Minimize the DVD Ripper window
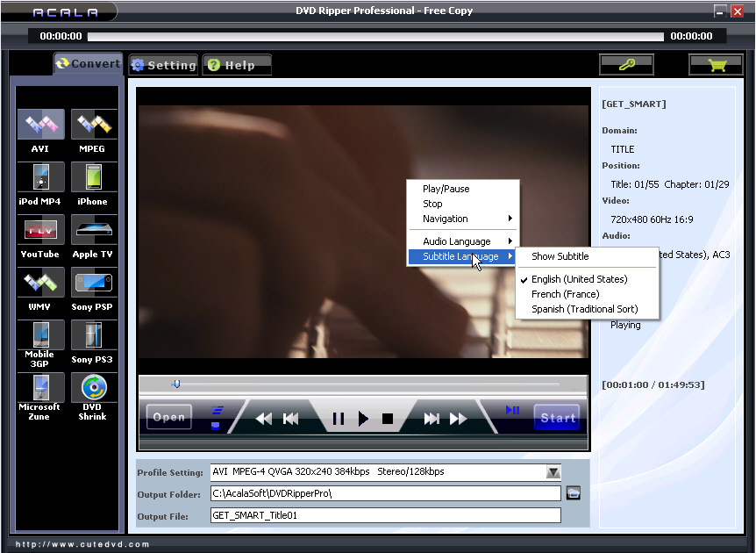The image size is (756, 553). click(x=720, y=11)
